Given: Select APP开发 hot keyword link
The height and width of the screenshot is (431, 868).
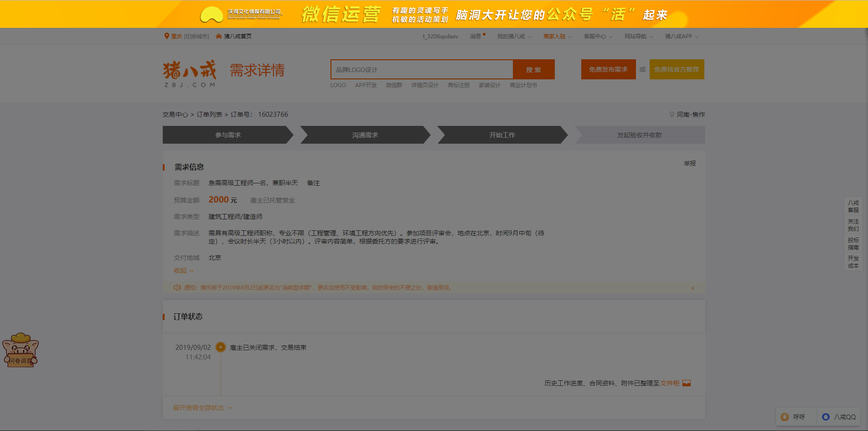Looking at the screenshot, I should point(366,85).
